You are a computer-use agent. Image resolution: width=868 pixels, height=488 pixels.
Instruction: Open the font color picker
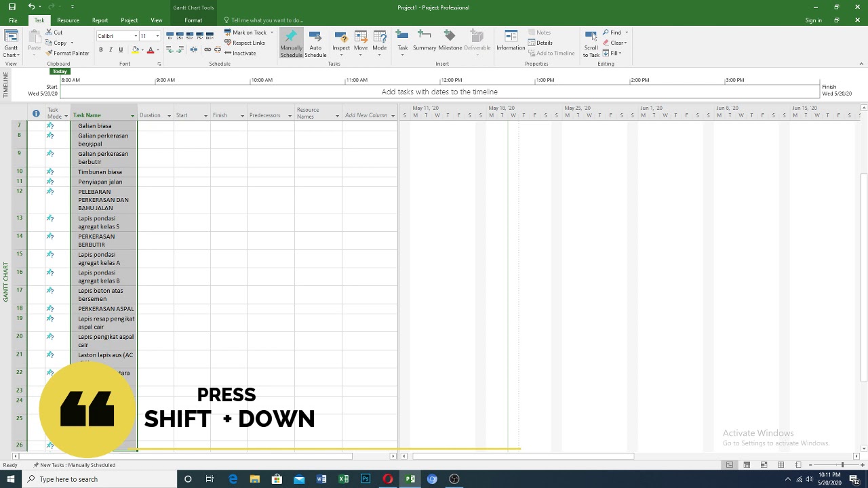pos(151,49)
